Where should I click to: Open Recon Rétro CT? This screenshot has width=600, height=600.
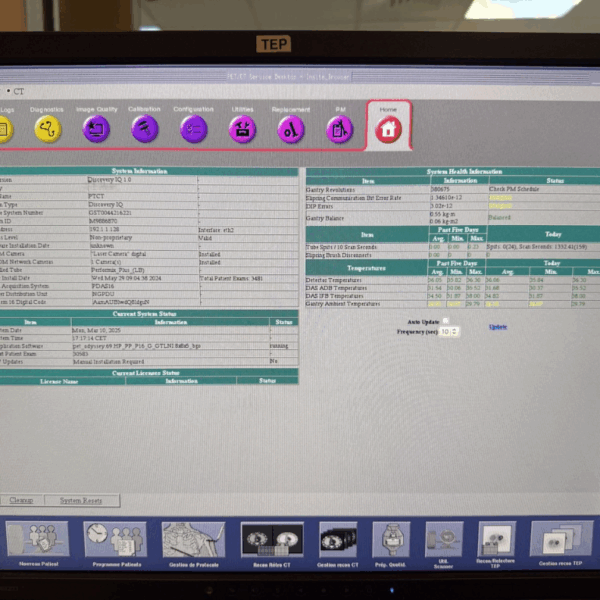point(272,540)
